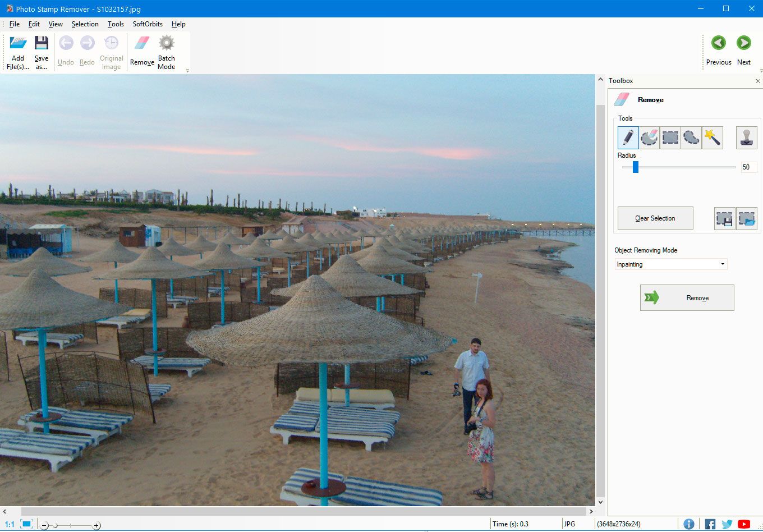Image resolution: width=763 pixels, height=532 pixels.
Task: Expand the toolbar overflow arrow beside Batch Mode
Action: point(187,71)
